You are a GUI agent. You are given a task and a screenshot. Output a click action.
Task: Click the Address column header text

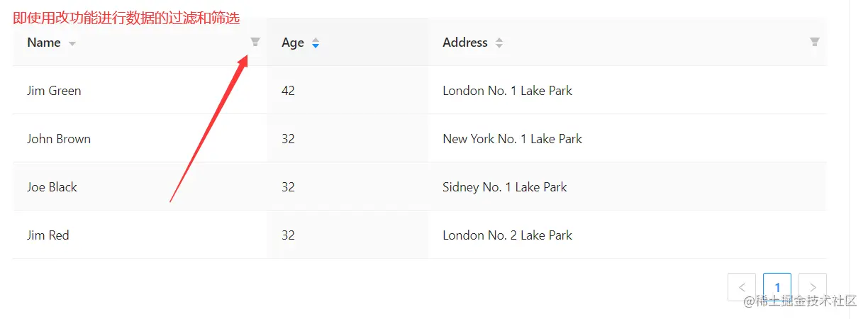464,43
